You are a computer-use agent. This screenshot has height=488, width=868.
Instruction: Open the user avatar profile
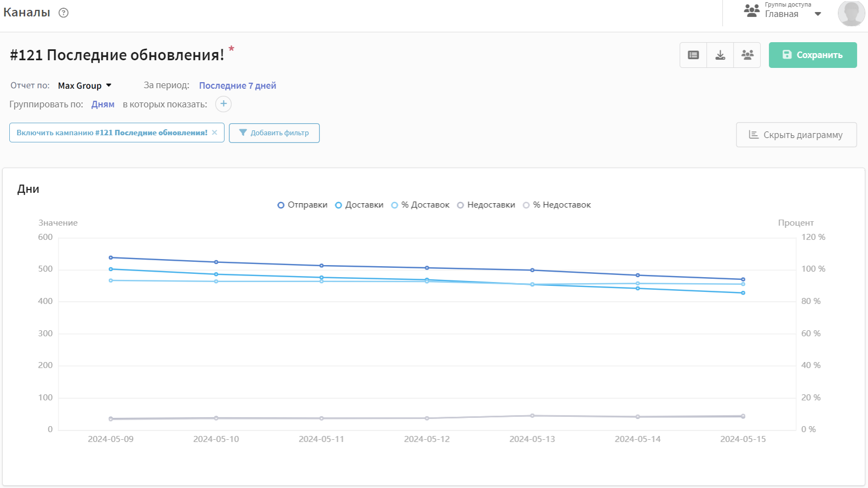point(851,13)
